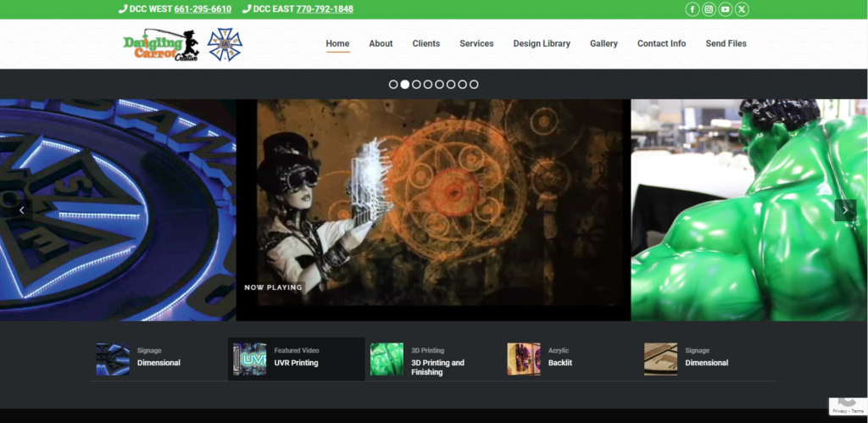Click the 'Acrylic' category label
Viewport: 868px width, 423px height.
(x=559, y=350)
